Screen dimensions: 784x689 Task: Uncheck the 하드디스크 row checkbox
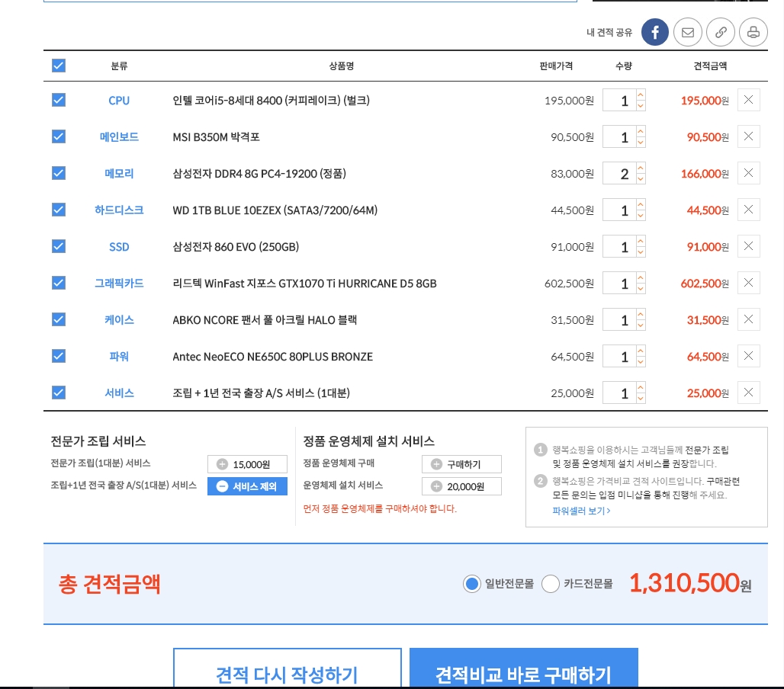(59, 210)
